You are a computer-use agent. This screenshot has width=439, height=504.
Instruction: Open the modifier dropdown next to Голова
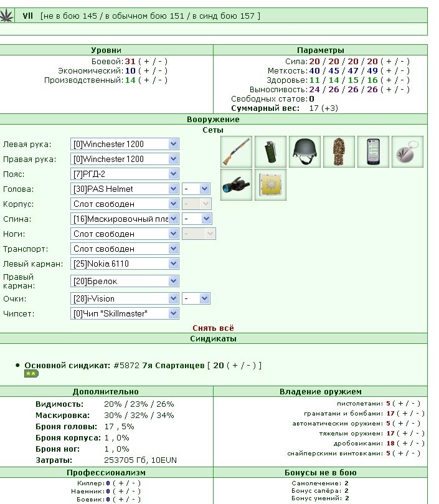click(196, 189)
